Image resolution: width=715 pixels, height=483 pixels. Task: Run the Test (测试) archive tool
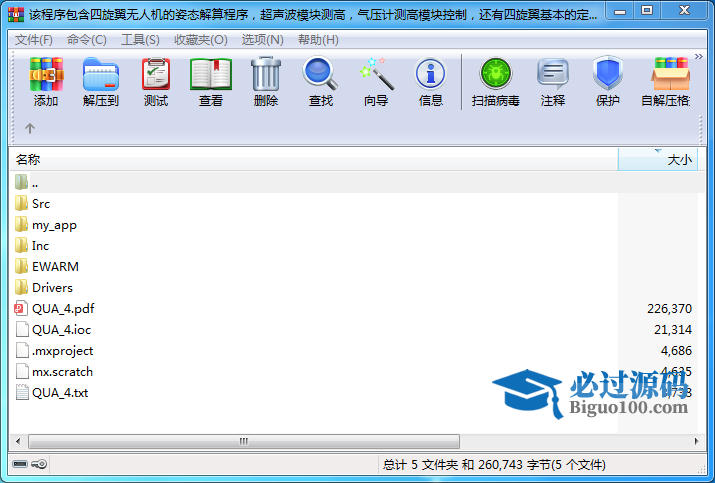pos(156,82)
